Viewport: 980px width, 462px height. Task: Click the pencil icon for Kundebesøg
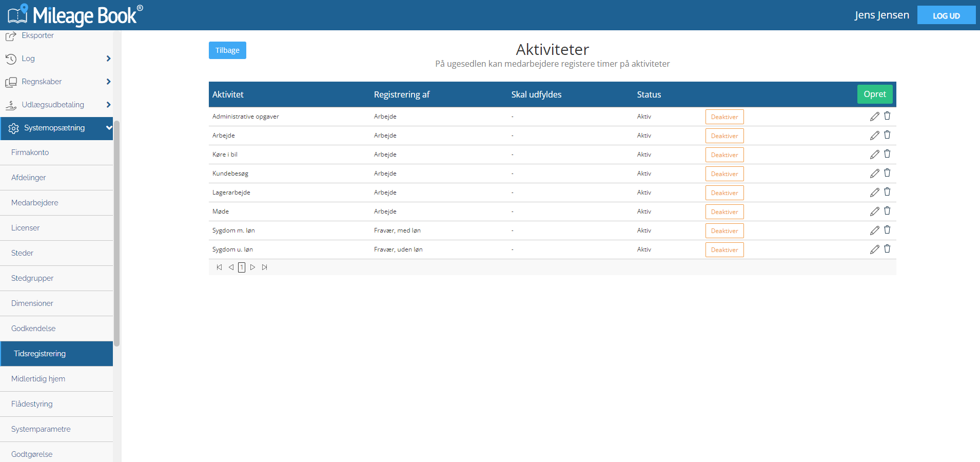pos(875,174)
